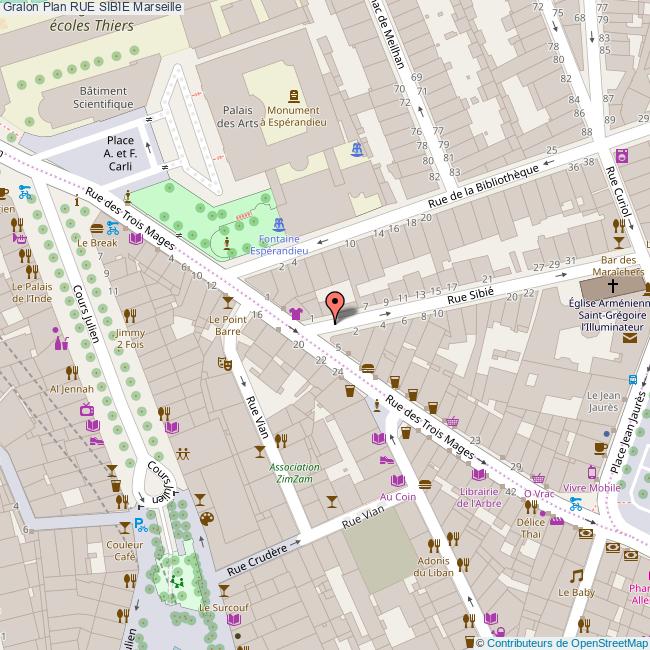Image resolution: width=650 pixels, height=650 pixels.
Task: Click the Association ZimZam label
Action: tap(294, 472)
